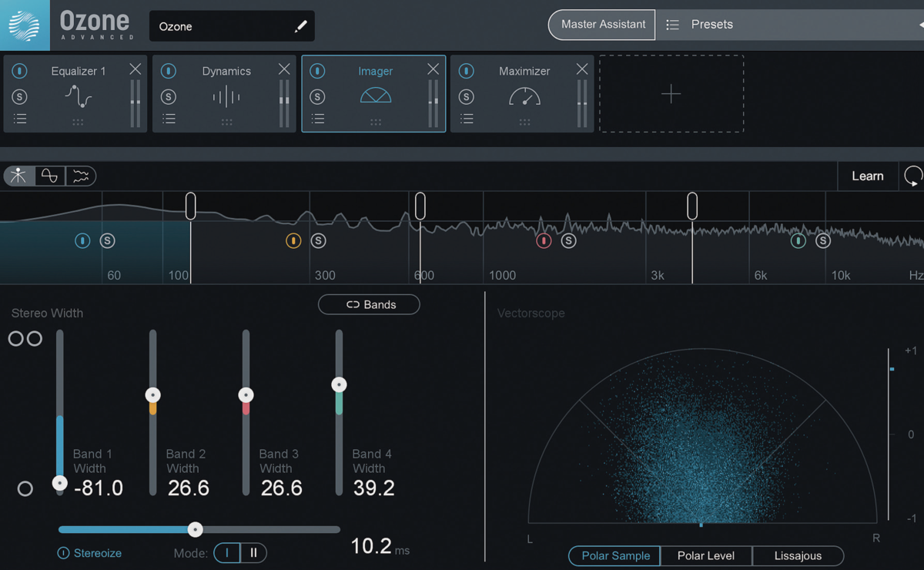This screenshot has height=570, width=924.
Task: Switch vectorscope to Lissajous
Action: (798, 556)
